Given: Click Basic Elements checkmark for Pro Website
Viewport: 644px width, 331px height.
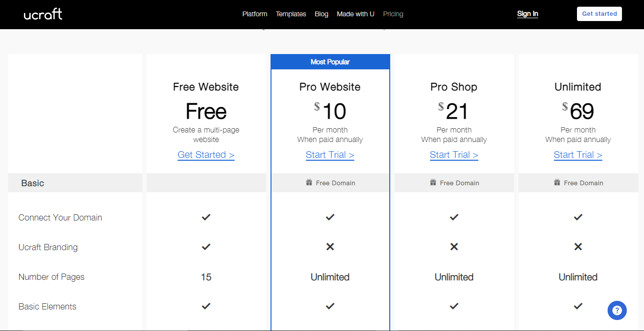Looking at the screenshot, I should pyautogui.click(x=330, y=306).
